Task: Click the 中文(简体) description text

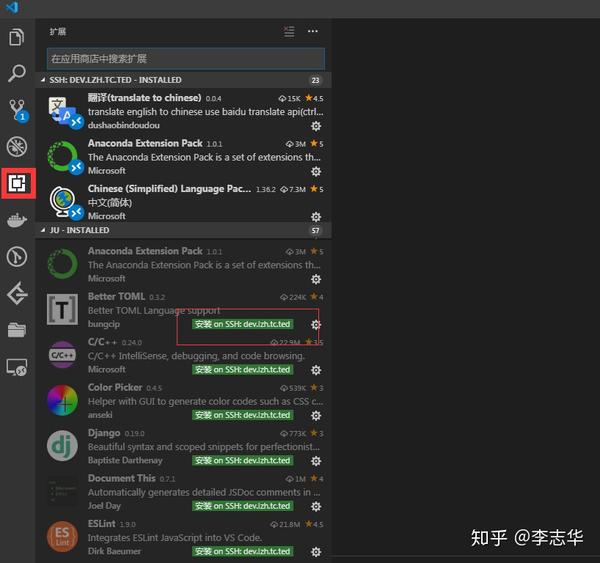Action: [x=110, y=202]
